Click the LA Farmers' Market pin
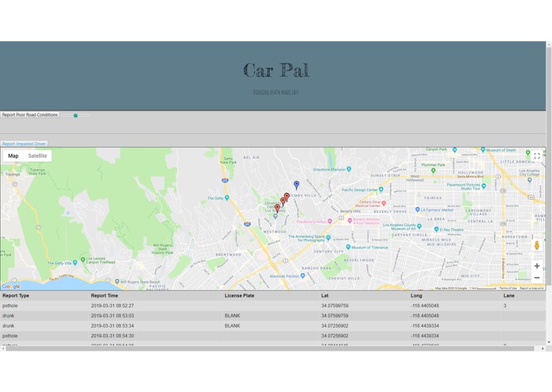Viewport: 552px width, 392px height. tap(418, 209)
